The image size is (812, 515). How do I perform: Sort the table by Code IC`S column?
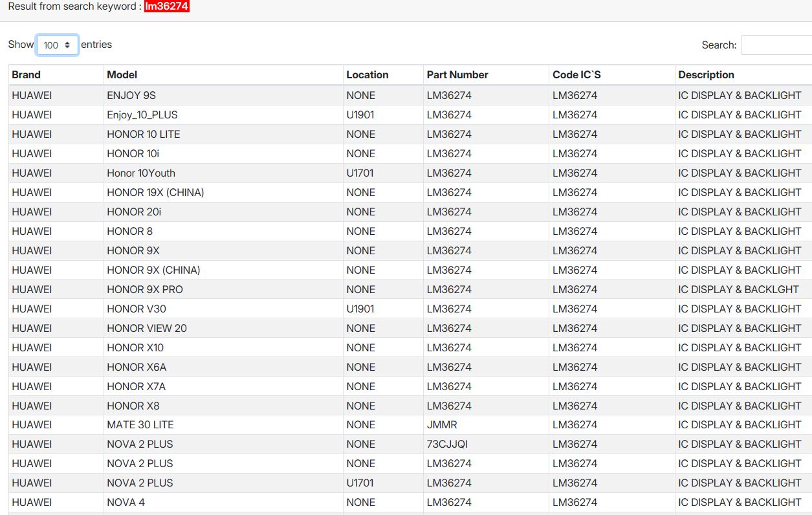(576, 74)
